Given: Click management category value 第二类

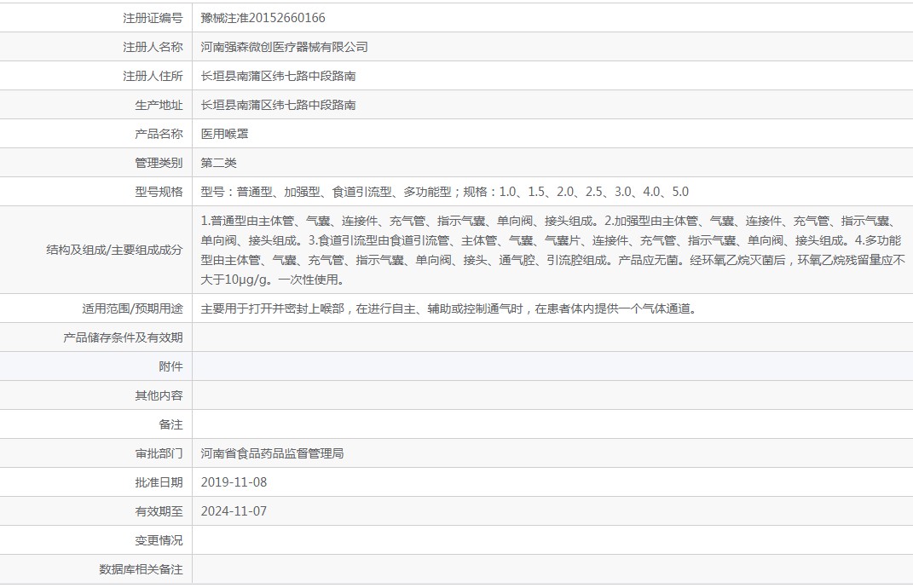Looking at the screenshot, I should click(218, 163).
